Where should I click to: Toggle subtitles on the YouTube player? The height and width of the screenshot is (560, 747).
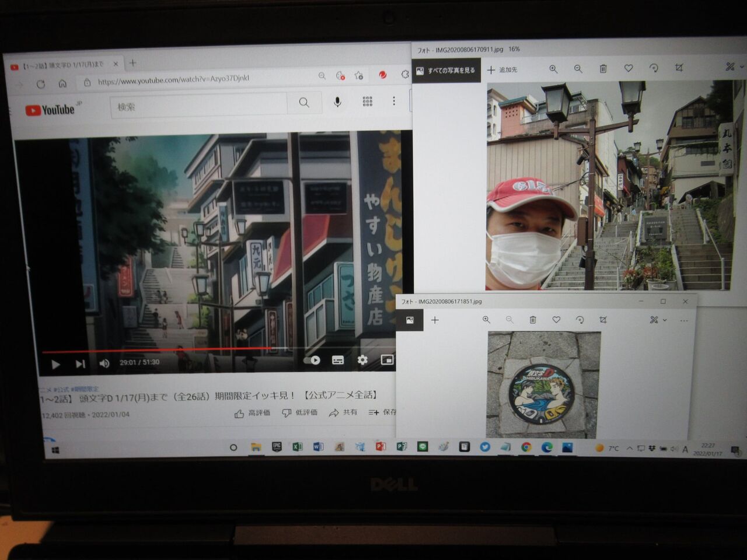[x=338, y=360]
